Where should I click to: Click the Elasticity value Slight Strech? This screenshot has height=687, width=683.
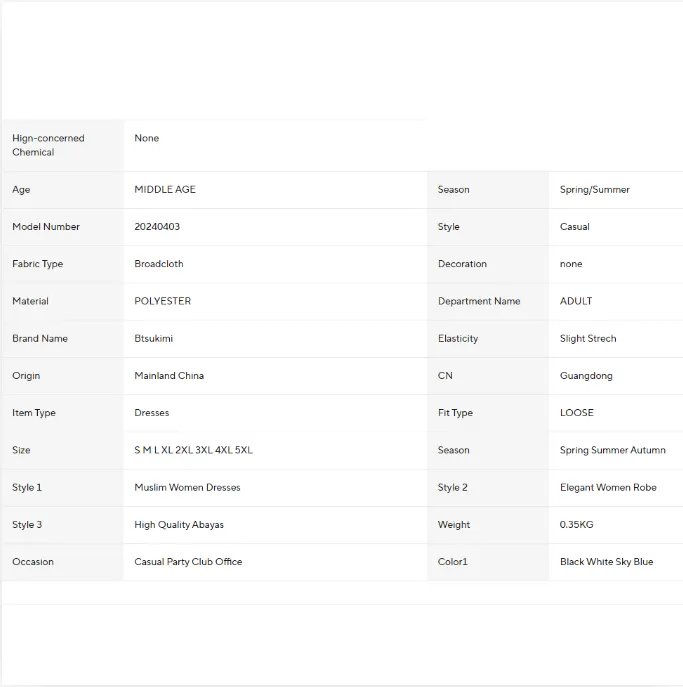[588, 338]
